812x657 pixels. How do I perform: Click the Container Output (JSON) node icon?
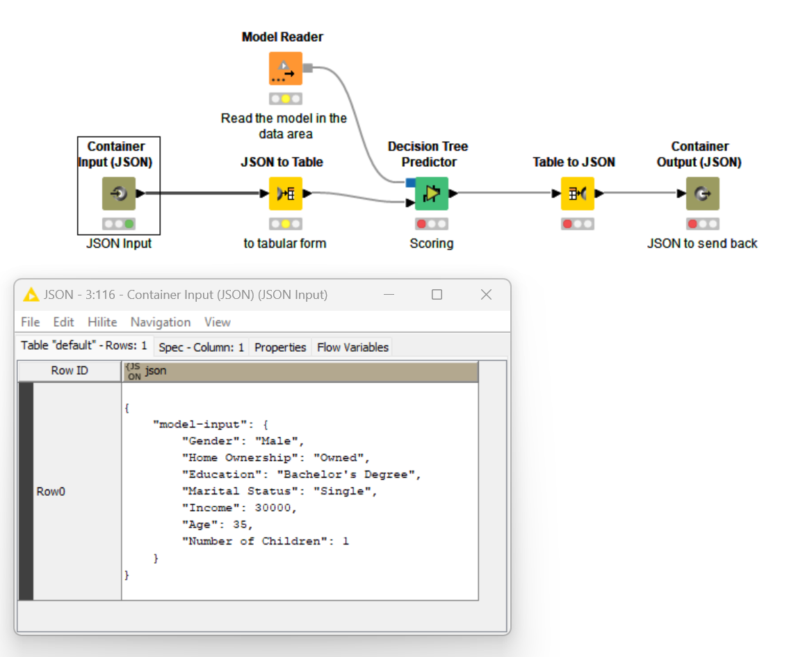tap(702, 194)
